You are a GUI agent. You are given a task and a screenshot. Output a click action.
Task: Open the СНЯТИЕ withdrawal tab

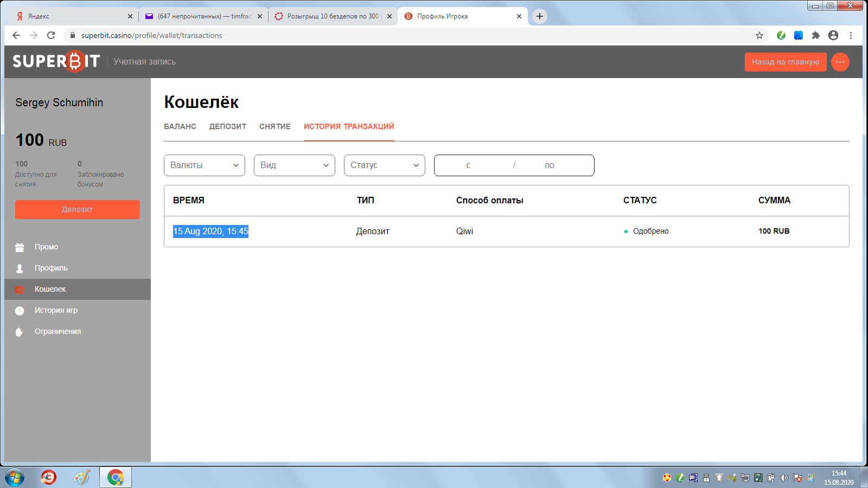(x=275, y=126)
